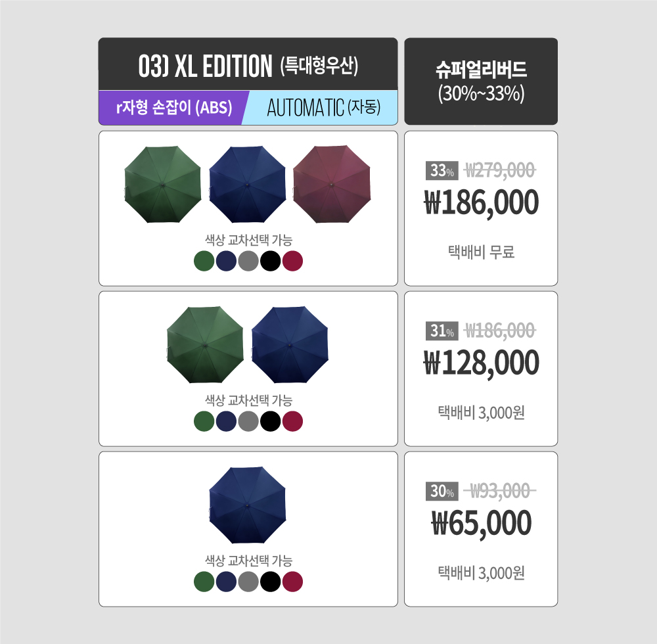The width and height of the screenshot is (657, 644).
Task: Click the navy umbrella in three-pack row
Action: [247, 185]
